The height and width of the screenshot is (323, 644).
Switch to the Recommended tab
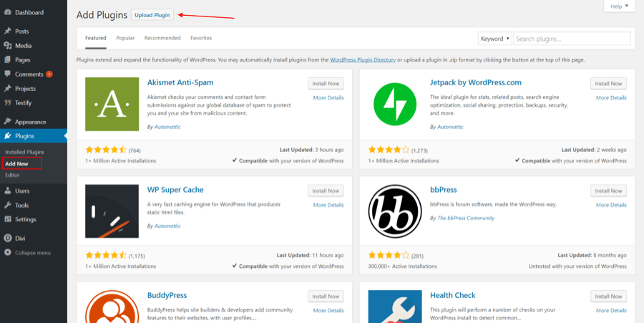[162, 38]
